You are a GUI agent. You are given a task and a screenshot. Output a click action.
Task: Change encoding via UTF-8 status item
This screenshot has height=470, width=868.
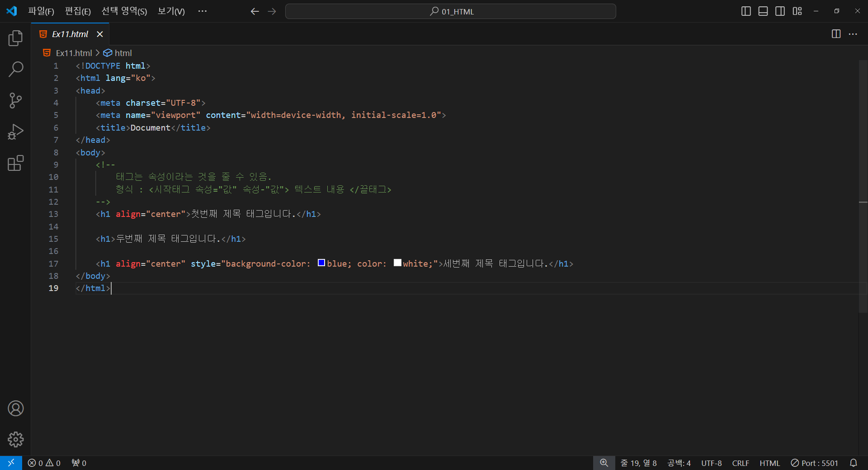click(712, 463)
